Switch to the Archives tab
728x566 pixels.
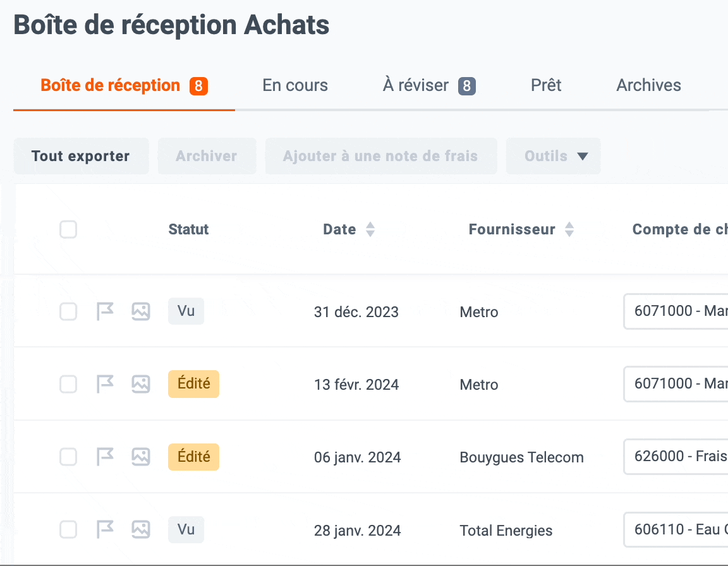point(648,85)
